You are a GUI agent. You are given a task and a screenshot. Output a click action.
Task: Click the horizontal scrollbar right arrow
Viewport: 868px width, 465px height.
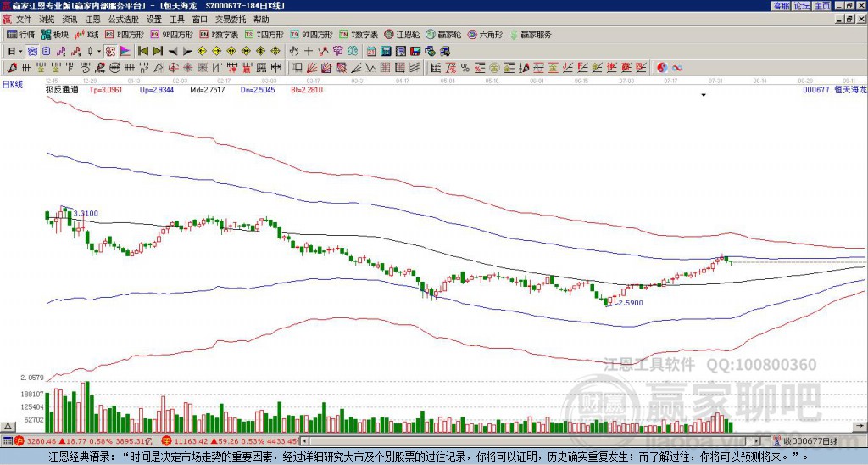click(x=757, y=441)
